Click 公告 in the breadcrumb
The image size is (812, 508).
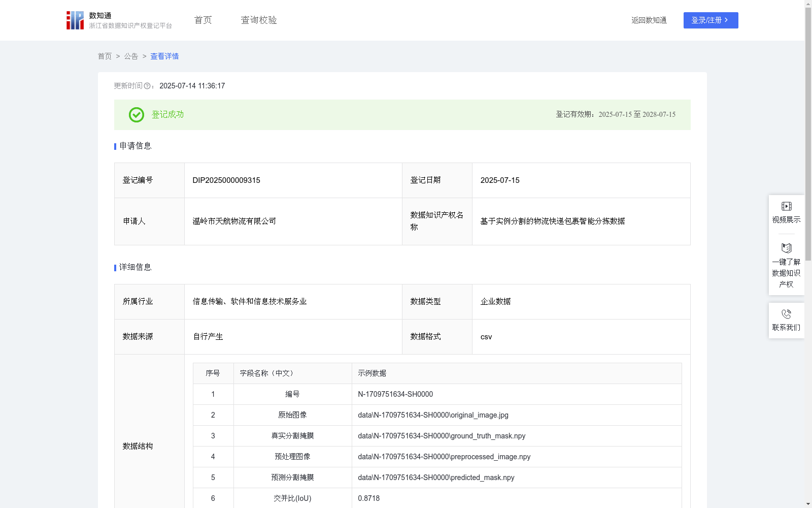[x=131, y=56]
